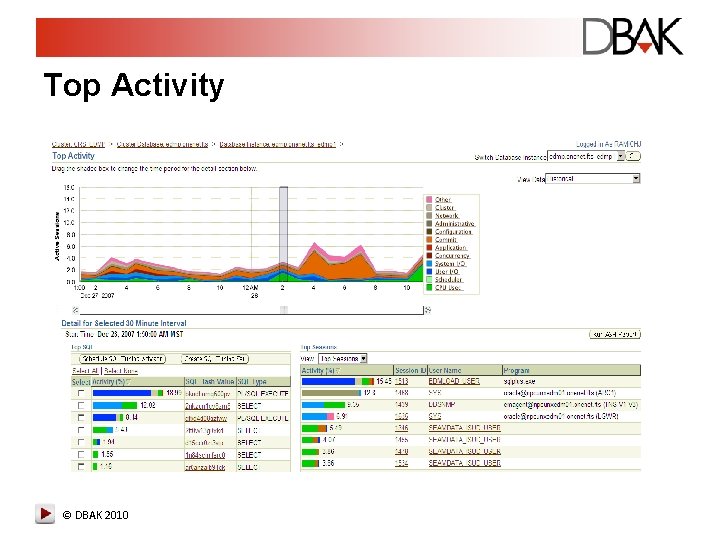
Task: Click the Cluster legend link
Action: (444, 208)
